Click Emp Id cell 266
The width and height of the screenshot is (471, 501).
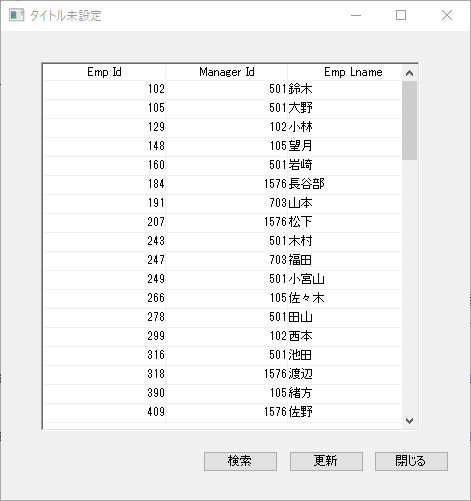[104, 298]
